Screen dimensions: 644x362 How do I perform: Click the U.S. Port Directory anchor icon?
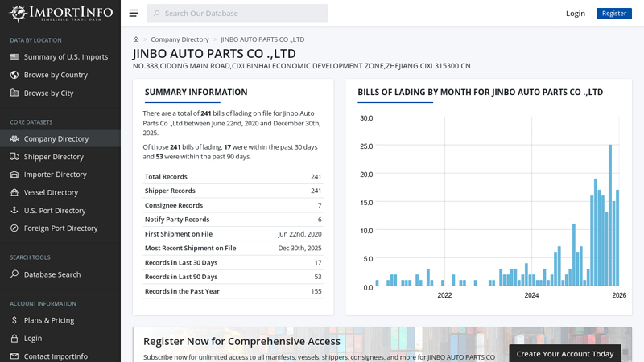point(14,211)
